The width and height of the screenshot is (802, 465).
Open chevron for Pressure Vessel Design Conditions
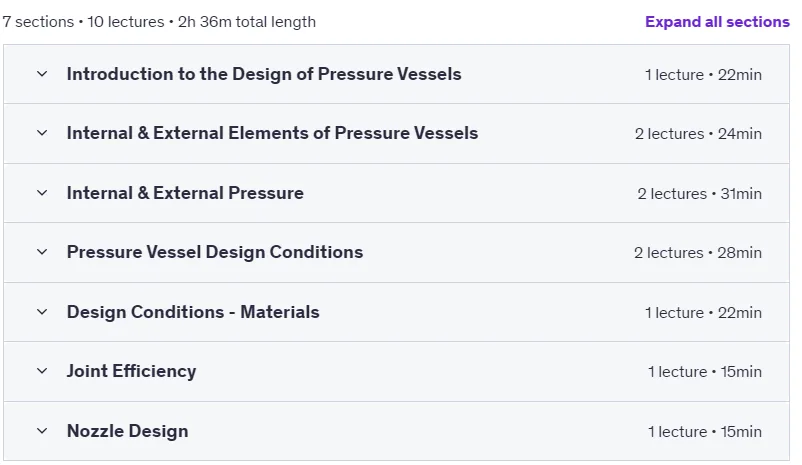point(42,252)
